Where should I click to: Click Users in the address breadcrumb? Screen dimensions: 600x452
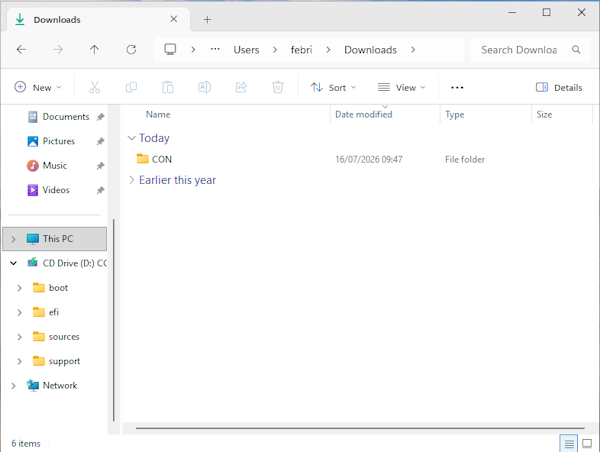click(x=246, y=50)
